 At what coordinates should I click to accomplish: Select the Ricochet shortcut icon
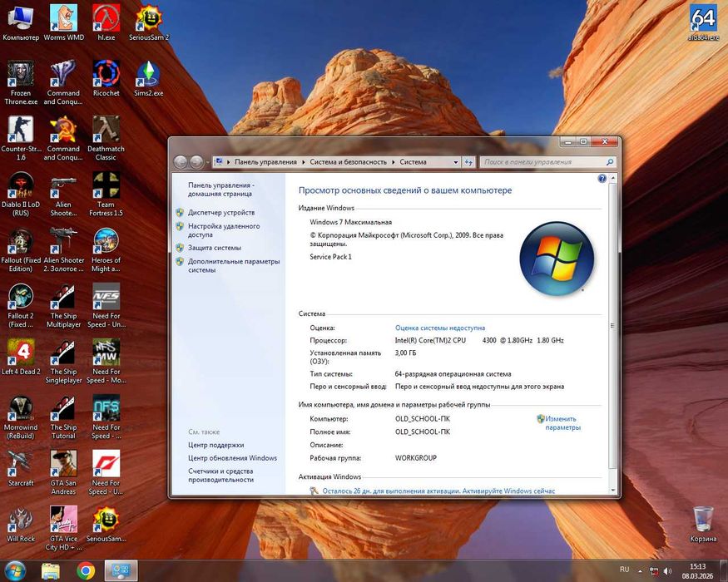coord(106,78)
